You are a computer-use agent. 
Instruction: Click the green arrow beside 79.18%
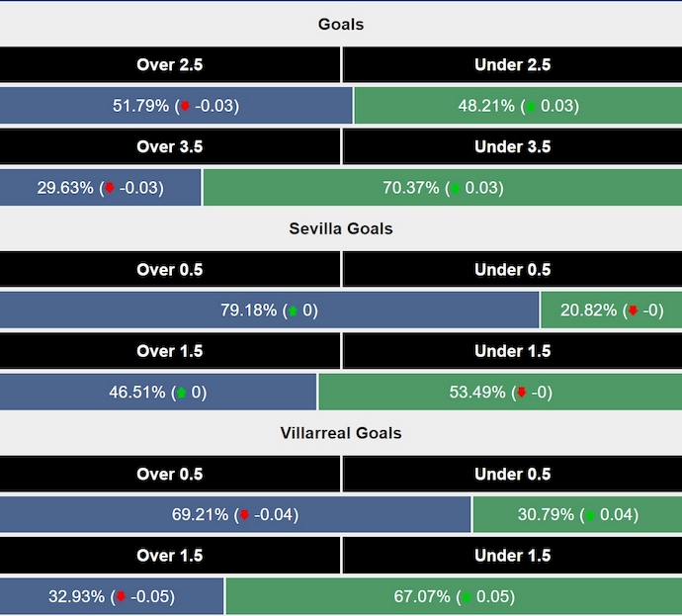tap(292, 310)
